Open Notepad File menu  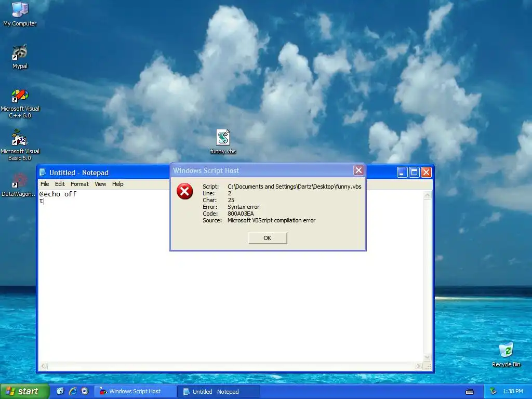point(45,184)
